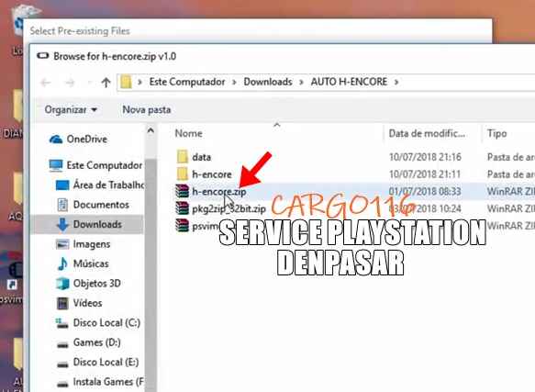Image resolution: width=535 pixels, height=392 pixels.
Task: Sort files by Nome column
Action: [188, 133]
